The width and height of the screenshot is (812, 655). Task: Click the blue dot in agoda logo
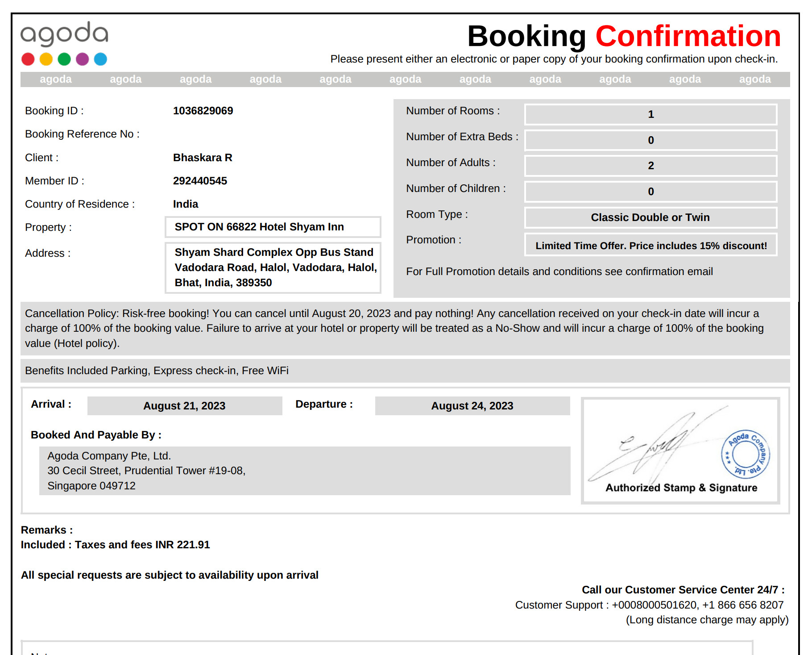(x=100, y=59)
